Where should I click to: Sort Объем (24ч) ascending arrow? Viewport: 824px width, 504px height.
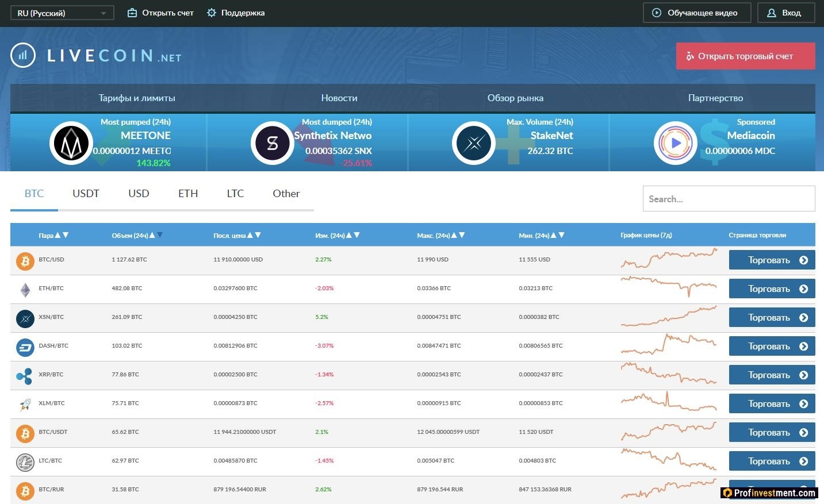[152, 235]
